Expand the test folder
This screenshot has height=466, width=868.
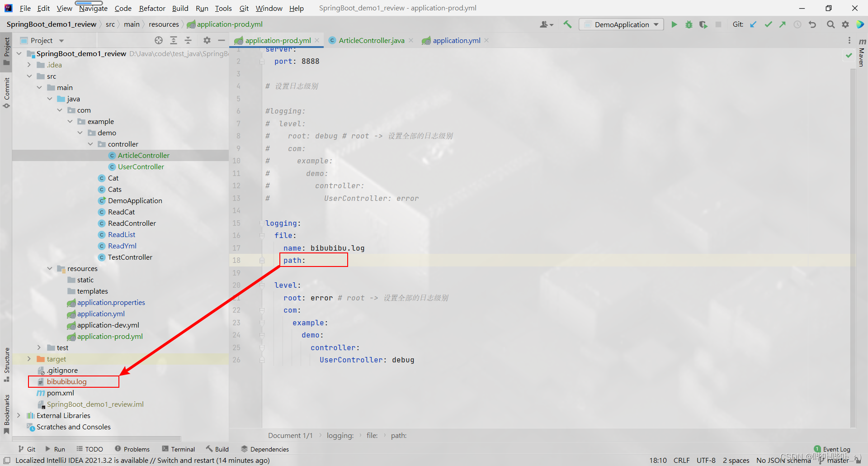39,347
